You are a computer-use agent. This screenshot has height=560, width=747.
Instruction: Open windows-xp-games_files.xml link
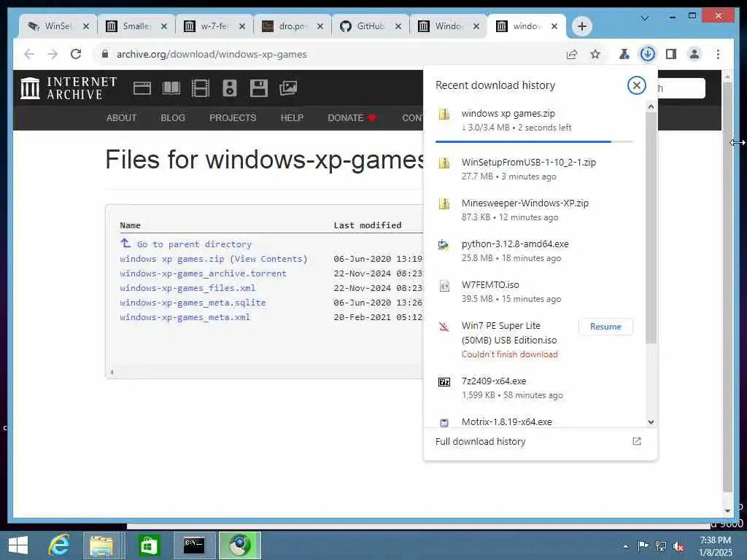[187, 288]
